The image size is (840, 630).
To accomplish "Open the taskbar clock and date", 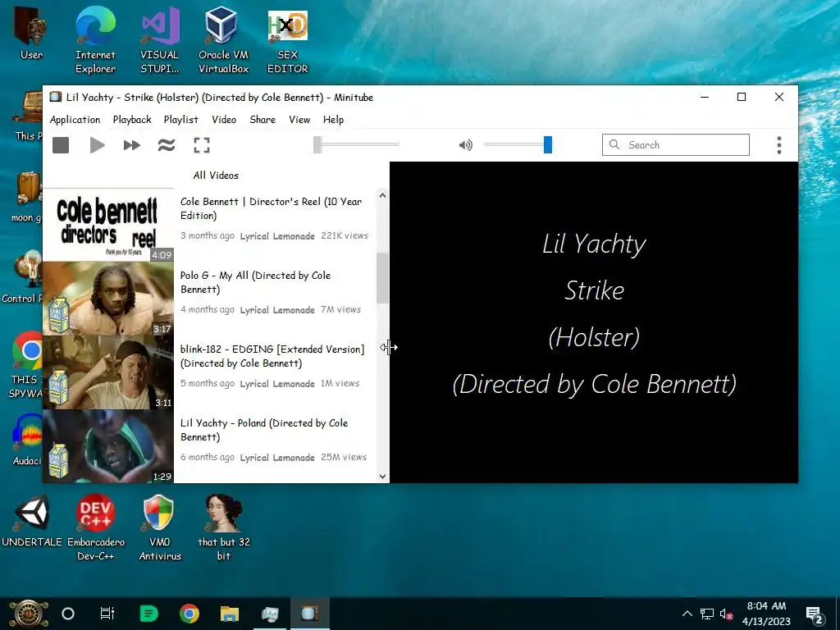I will 766,614.
